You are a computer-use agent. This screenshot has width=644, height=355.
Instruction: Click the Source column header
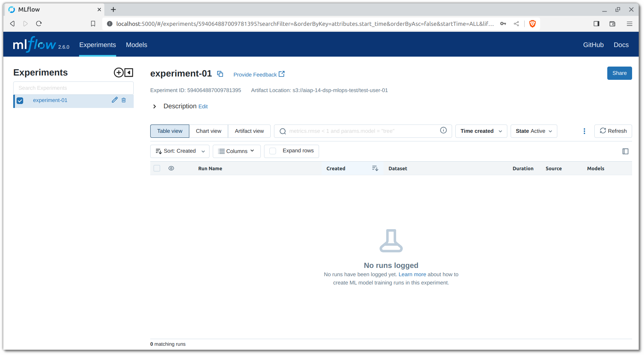point(554,169)
